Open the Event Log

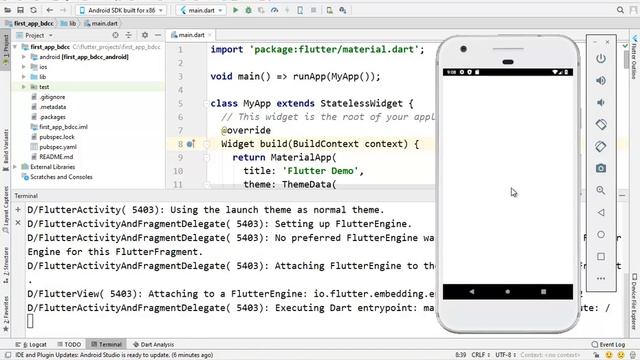click(x=608, y=344)
